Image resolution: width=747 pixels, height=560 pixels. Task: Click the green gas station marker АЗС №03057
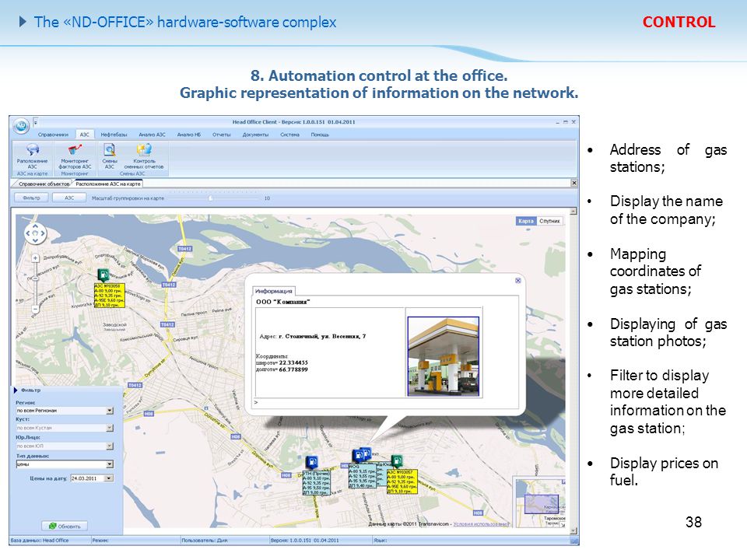pyautogui.click(x=397, y=460)
